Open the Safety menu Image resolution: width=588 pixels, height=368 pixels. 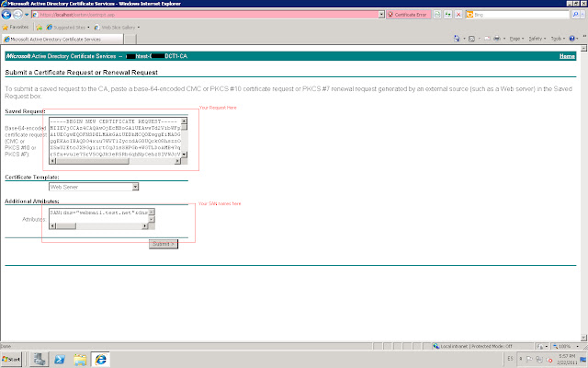pos(537,39)
